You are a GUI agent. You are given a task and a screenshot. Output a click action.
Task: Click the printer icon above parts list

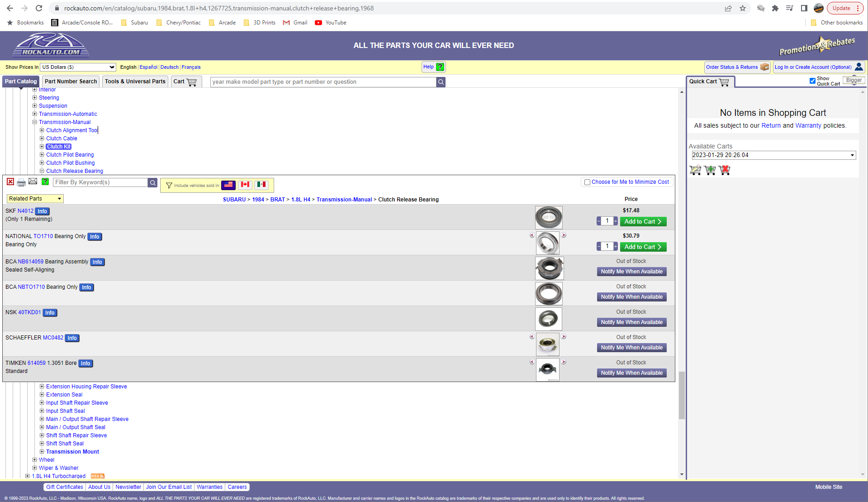pos(21,182)
